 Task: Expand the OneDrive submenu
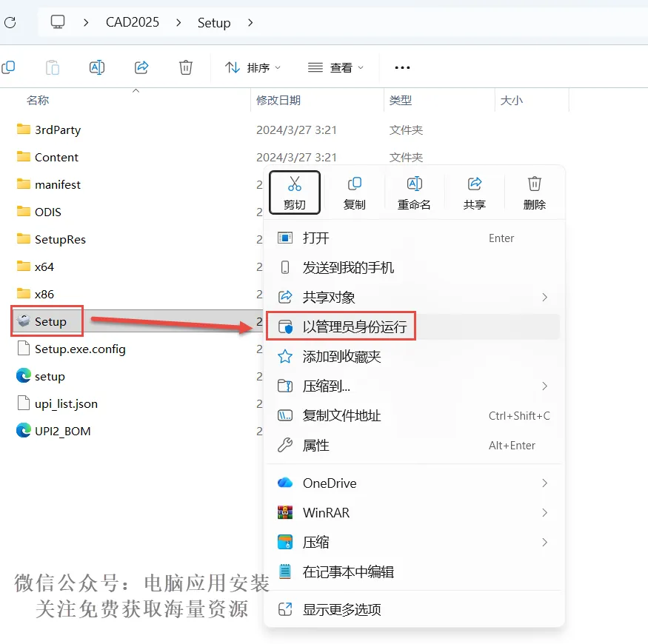tap(544, 483)
